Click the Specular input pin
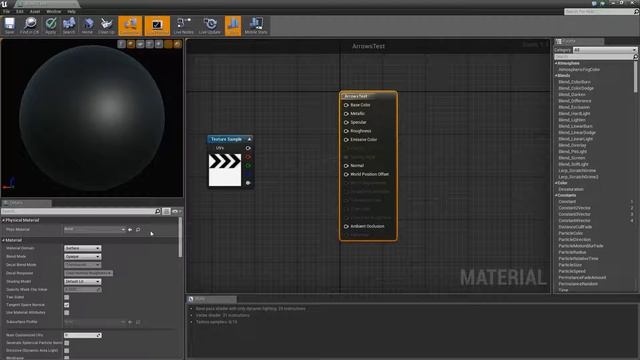This screenshot has height=360, width=640. pyautogui.click(x=346, y=122)
